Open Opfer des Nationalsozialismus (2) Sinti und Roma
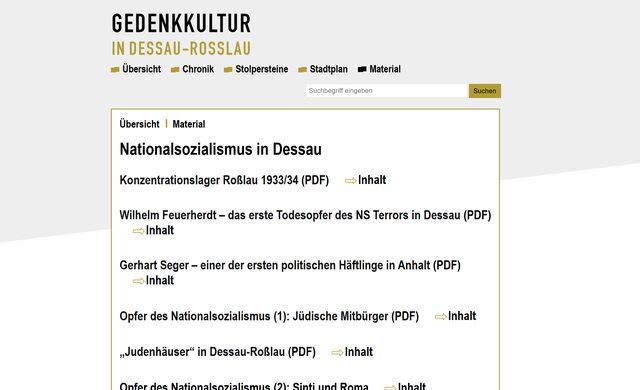Viewport: 640px width, 390px height. (244, 386)
